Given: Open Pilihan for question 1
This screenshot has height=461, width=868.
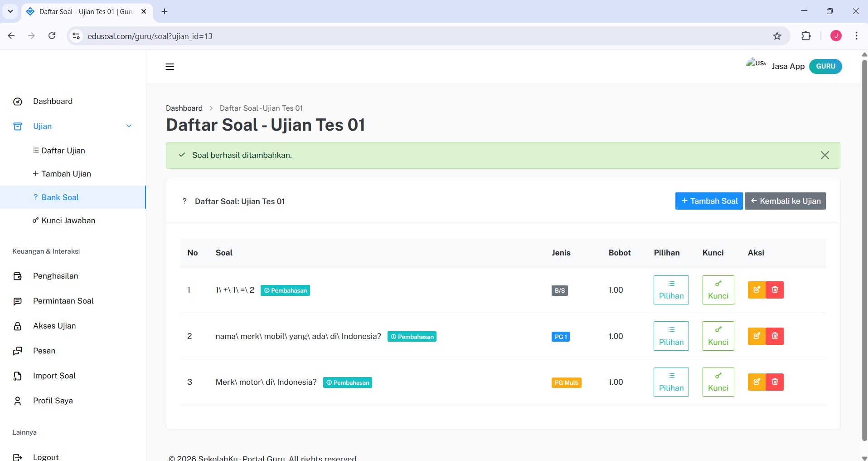Looking at the screenshot, I should click(x=671, y=290).
